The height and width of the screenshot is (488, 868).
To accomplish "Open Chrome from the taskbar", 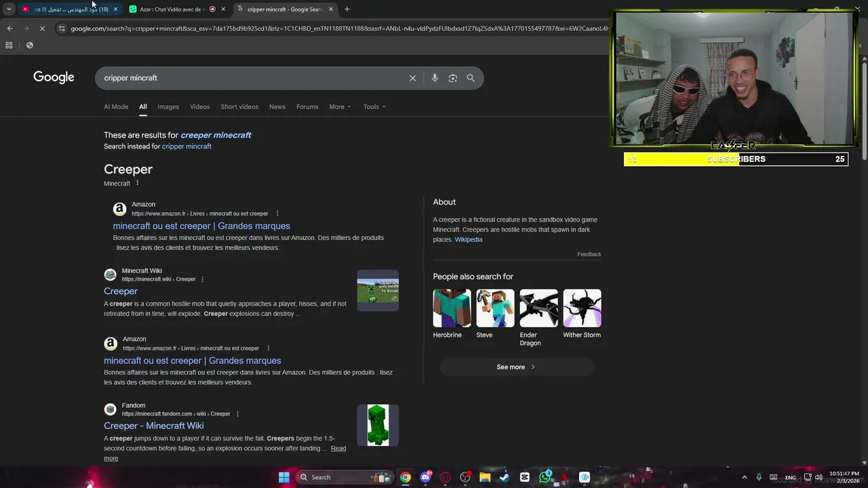I will tap(405, 477).
